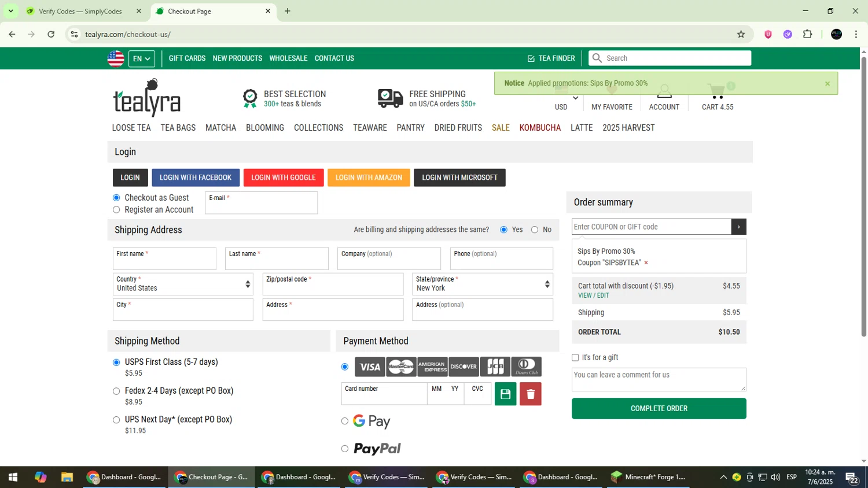Viewport: 868px width, 488px height.
Task: Reload the checkout page
Action: point(51,34)
